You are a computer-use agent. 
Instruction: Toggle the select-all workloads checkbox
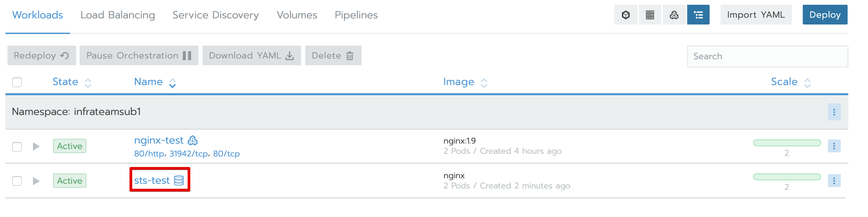17,82
